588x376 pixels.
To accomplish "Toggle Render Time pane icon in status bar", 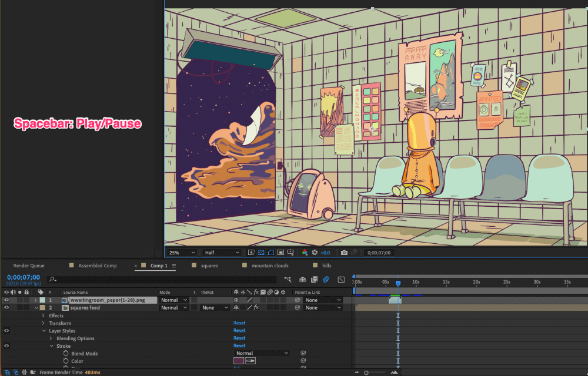I will coord(32,372).
